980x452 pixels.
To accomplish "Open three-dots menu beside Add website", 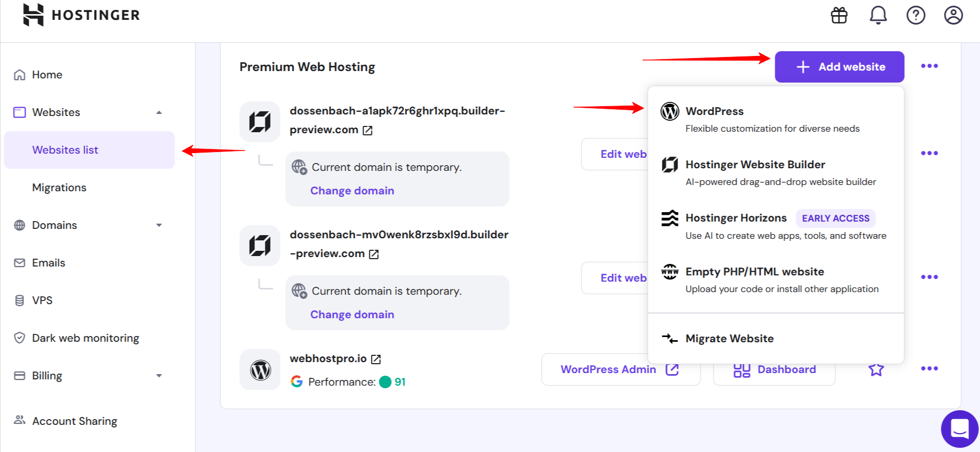I will pos(929,66).
